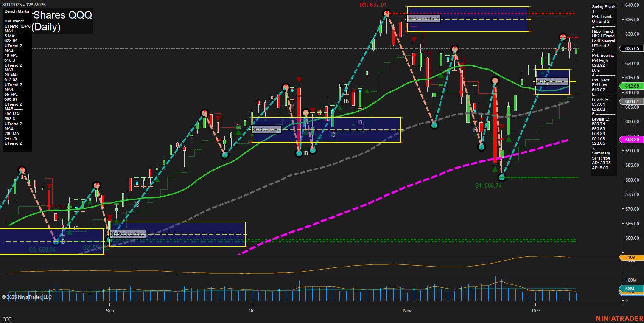
Task: Click the 58M volume value tag
Action: (632, 289)
